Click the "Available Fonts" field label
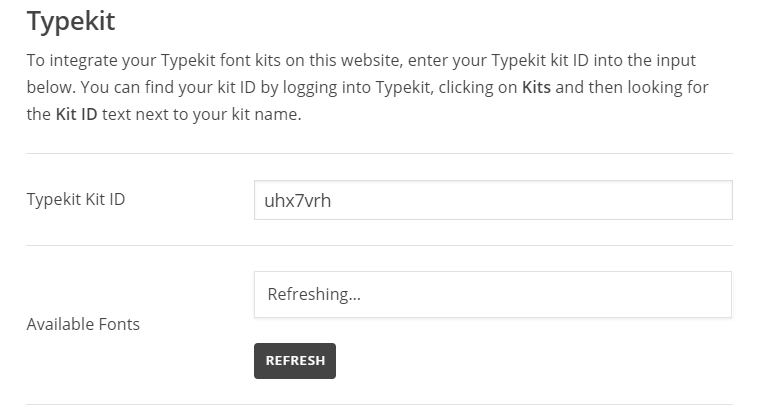768x409 pixels. pos(83,324)
